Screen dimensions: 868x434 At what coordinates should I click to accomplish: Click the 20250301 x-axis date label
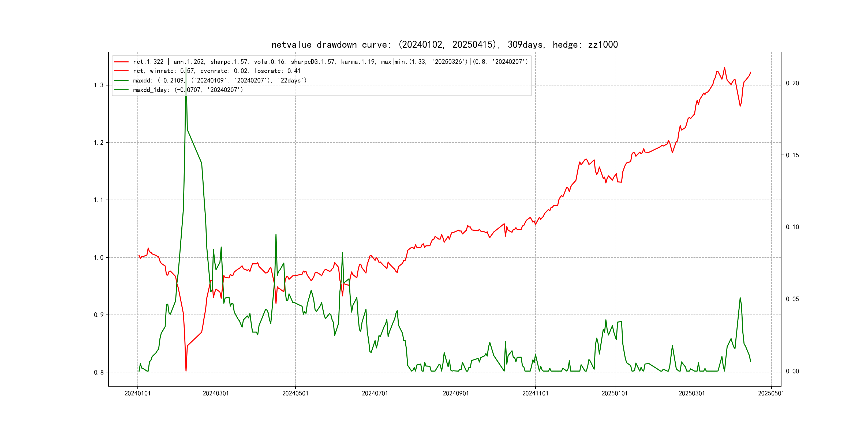pos(691,394)
